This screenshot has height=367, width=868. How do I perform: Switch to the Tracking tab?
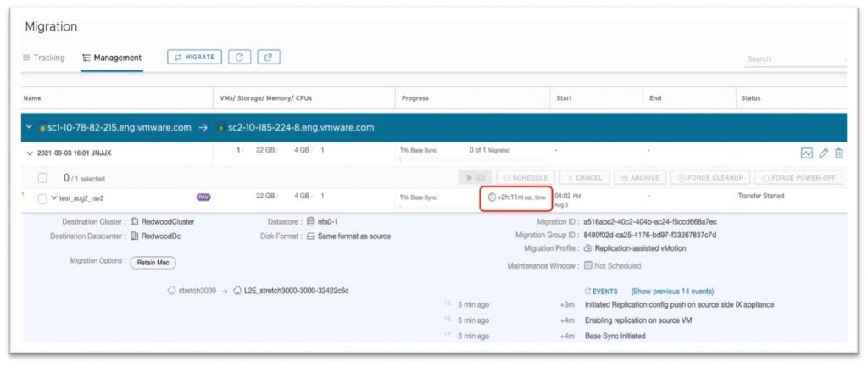(x=44, y=58)
